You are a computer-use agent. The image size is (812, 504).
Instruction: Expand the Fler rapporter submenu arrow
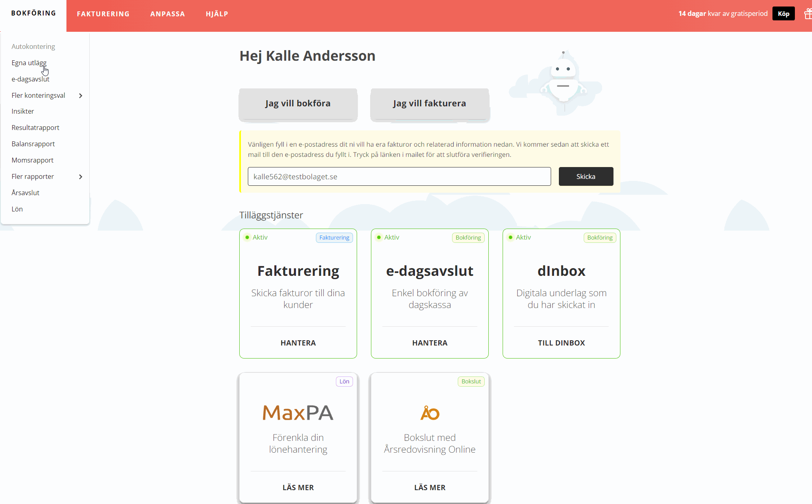(x=80, y=176)
